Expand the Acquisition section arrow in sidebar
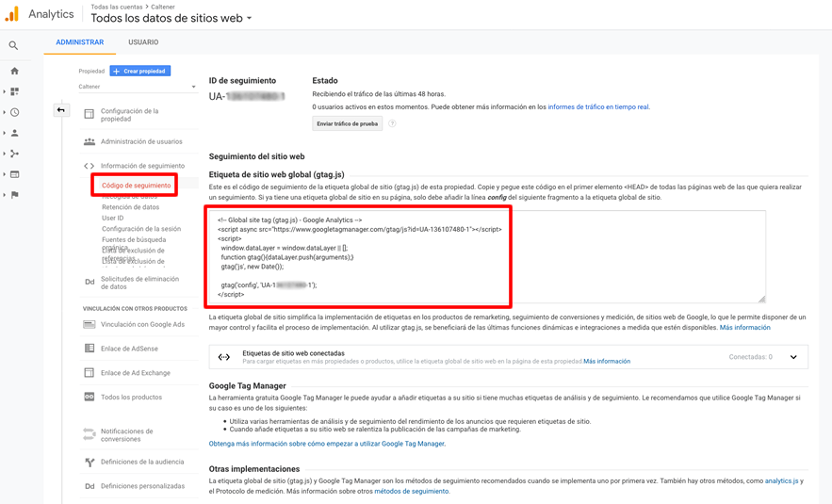The height and width of the screenshot is (504, 832). [x=5, y=154]
